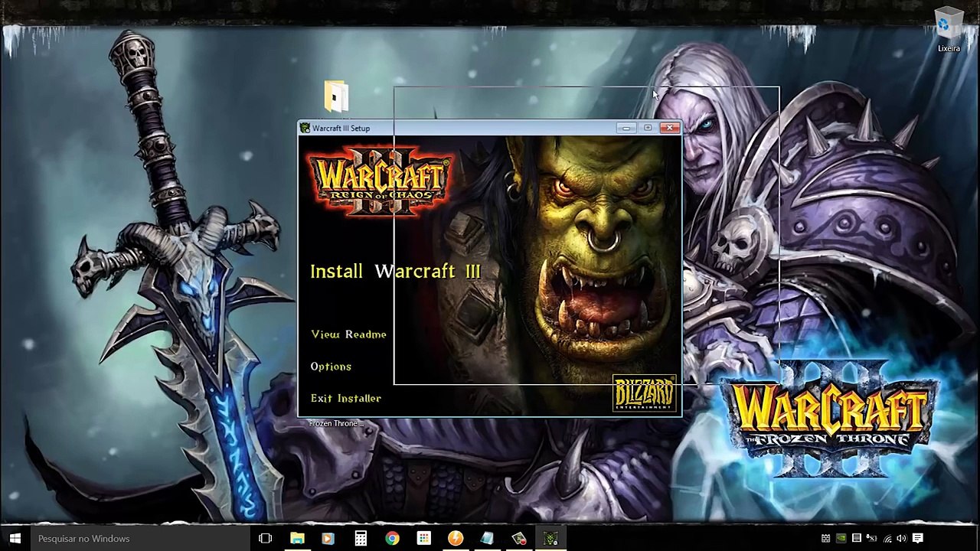Viewport: 980px width, 551px height.
Task: Minimize the Warcraft III Setup window
Action: click(626, 128)
